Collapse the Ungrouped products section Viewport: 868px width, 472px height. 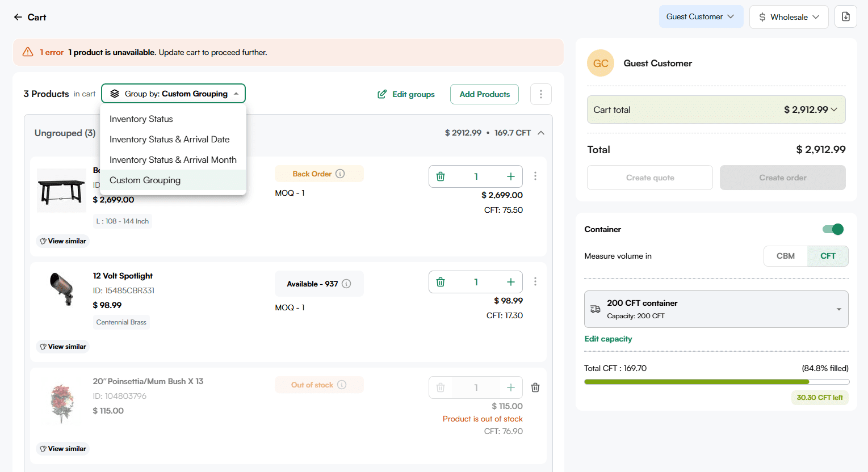pyautogui.click(x=541, y=133)
